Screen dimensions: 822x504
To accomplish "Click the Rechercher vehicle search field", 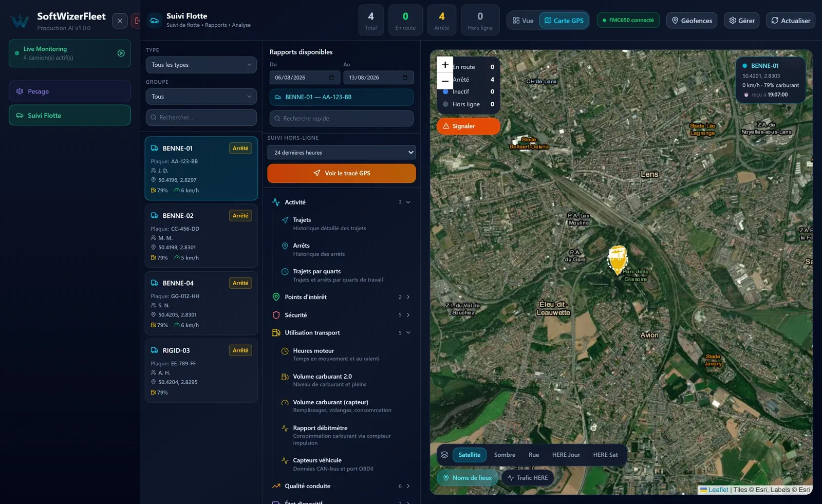I will coord(201,117).
